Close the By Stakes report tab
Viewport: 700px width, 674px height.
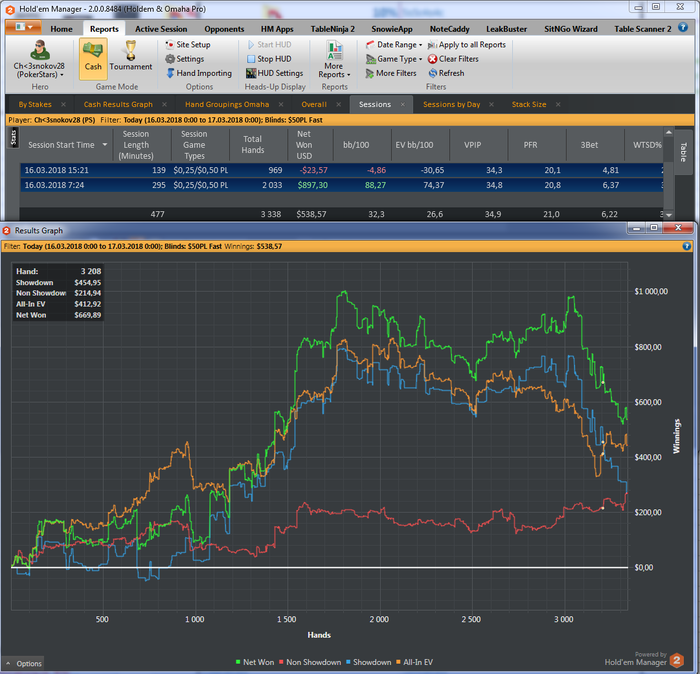click(63, 104)
